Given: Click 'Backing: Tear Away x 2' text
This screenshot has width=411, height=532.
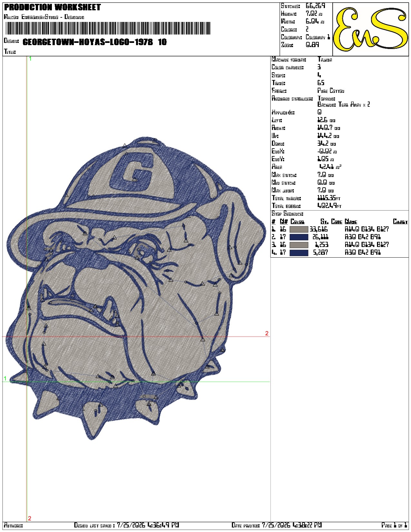Looking at the screenshot, I should coord(344,104).
